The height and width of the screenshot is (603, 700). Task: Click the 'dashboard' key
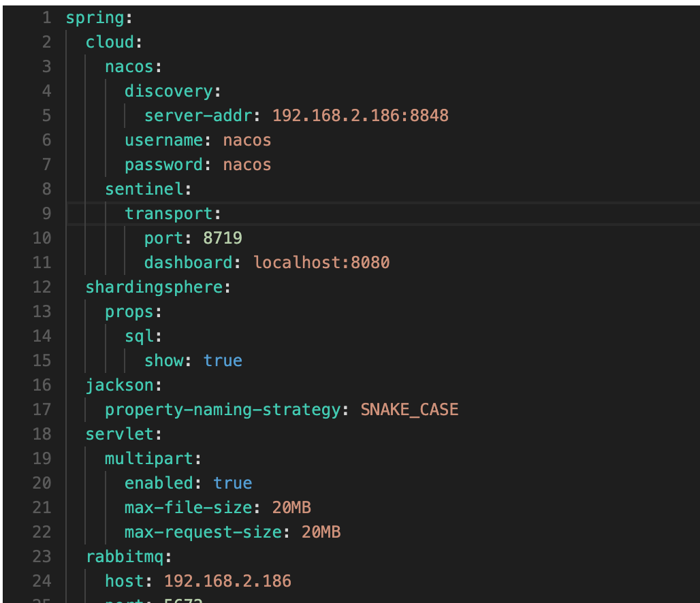(189, 263)
